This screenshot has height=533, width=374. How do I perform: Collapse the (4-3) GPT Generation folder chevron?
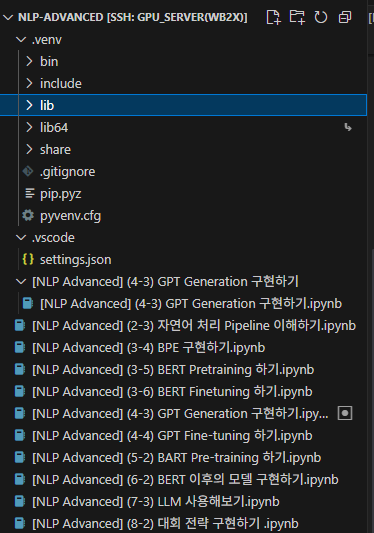coord(21,281)
